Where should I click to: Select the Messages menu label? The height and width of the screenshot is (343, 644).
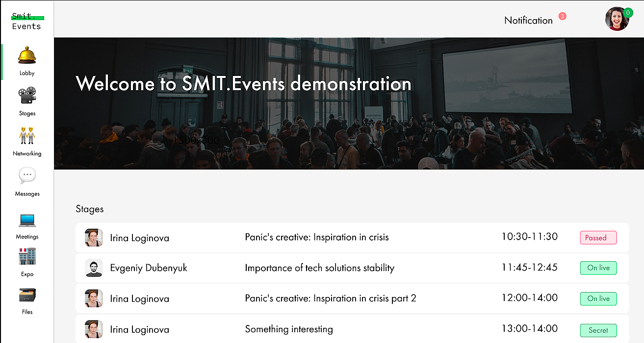coord(27,194)
